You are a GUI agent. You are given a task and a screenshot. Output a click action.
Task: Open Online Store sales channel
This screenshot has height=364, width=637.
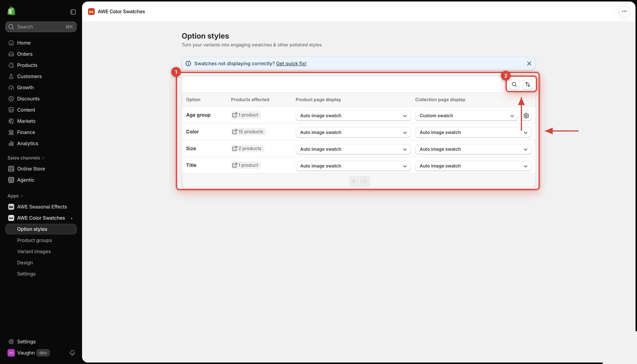pyautogui.click(x=41, y=169)
